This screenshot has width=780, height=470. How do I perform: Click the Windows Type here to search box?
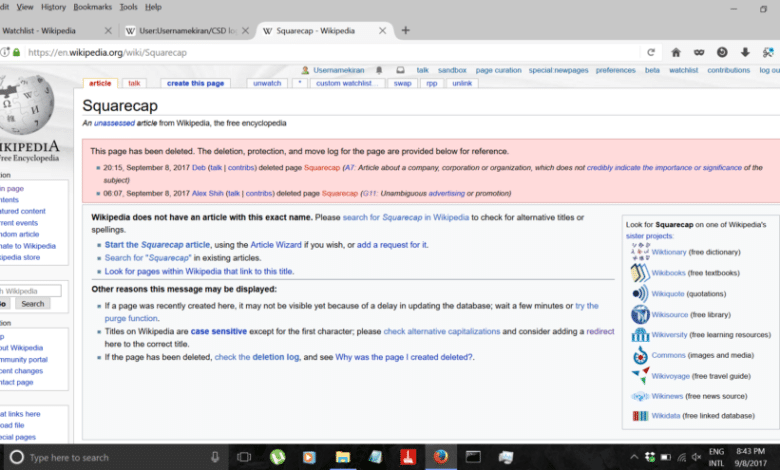coord(115,457)
